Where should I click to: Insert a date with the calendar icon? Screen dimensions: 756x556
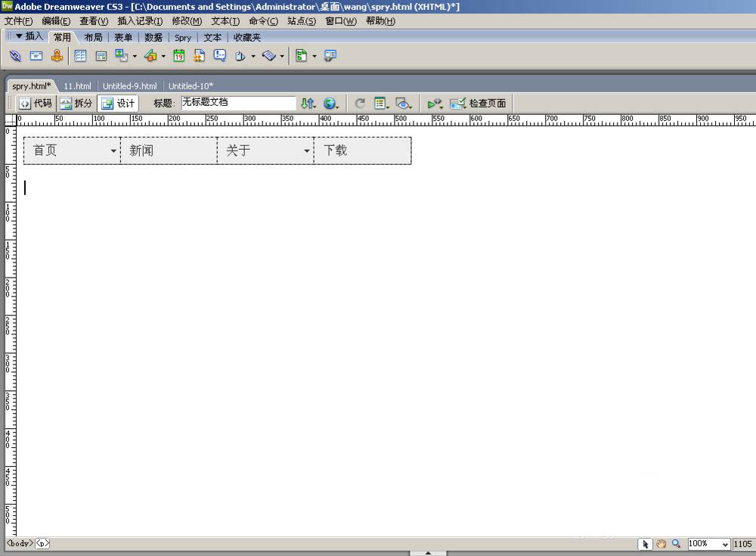pyautogui.click(x=179, y=56)
